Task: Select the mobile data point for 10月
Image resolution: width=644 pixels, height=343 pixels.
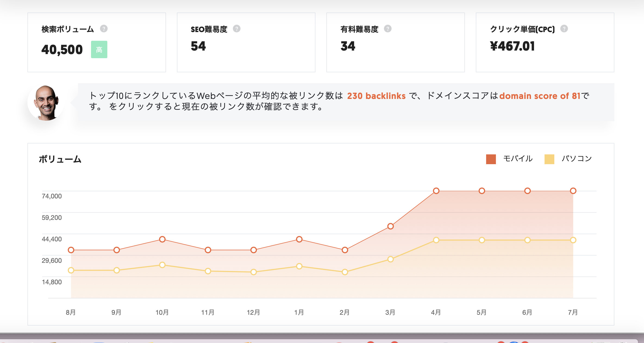Action: point(162,239)
